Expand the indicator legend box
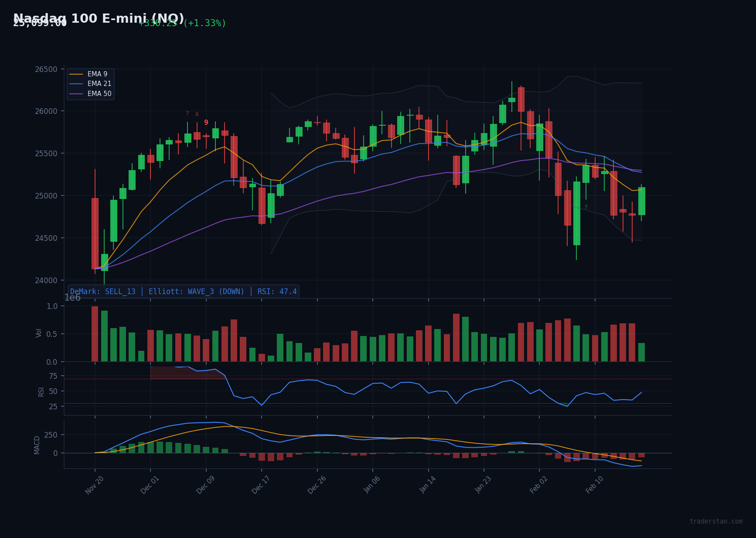The height and width of the screenshot is (538, 756). point(91,83)
